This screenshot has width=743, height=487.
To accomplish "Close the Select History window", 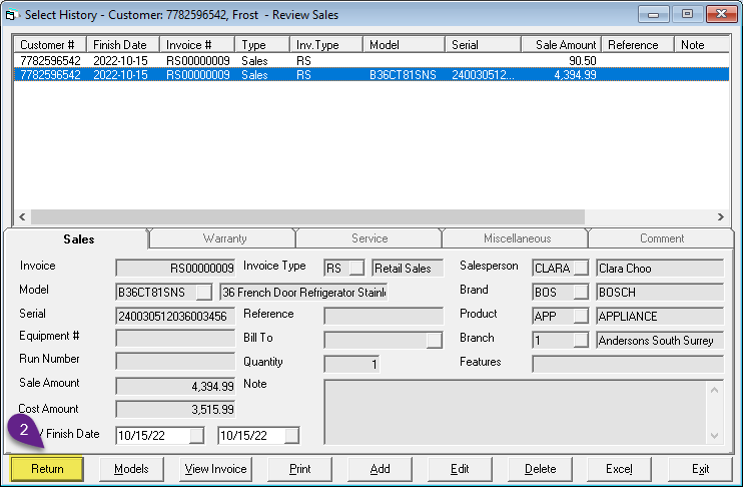I will [x=721, y=14].
